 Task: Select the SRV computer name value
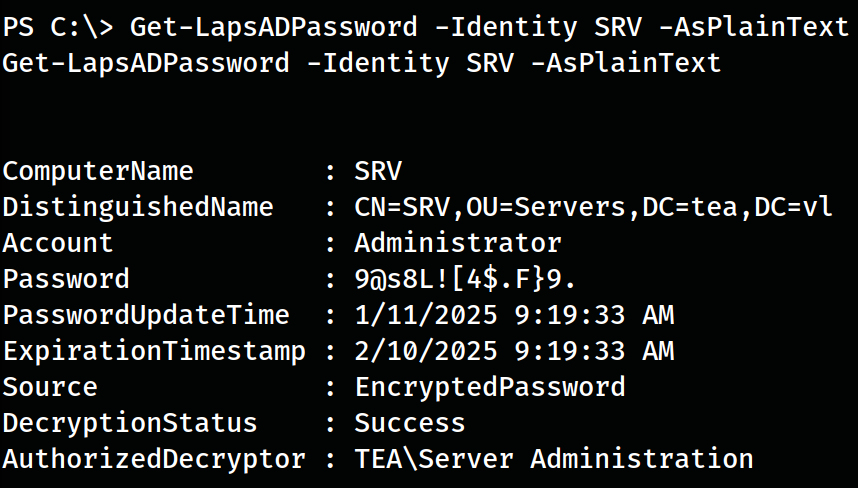[378, 171]
